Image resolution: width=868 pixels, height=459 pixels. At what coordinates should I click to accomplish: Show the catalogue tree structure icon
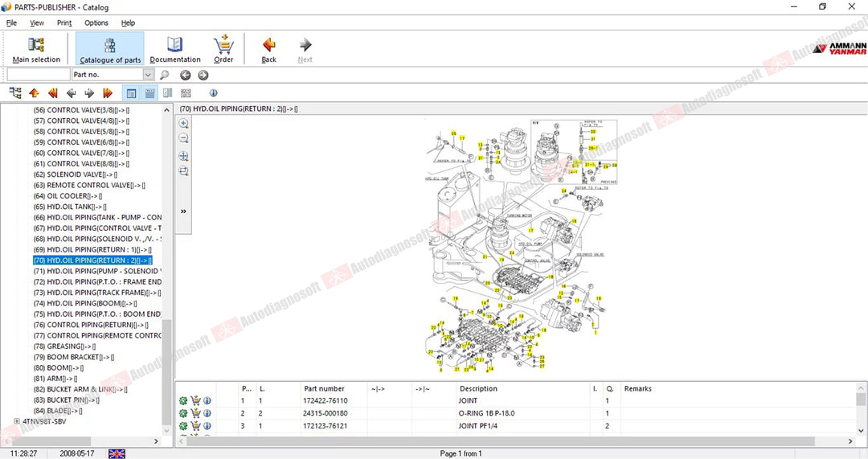(x=15, y=93)
